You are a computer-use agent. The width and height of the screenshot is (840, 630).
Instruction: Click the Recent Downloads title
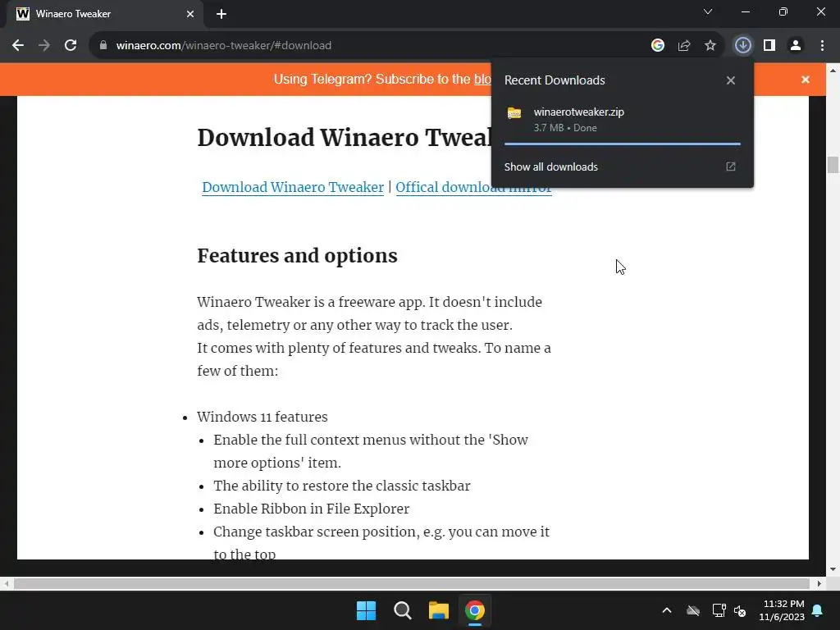coord(555,80)
